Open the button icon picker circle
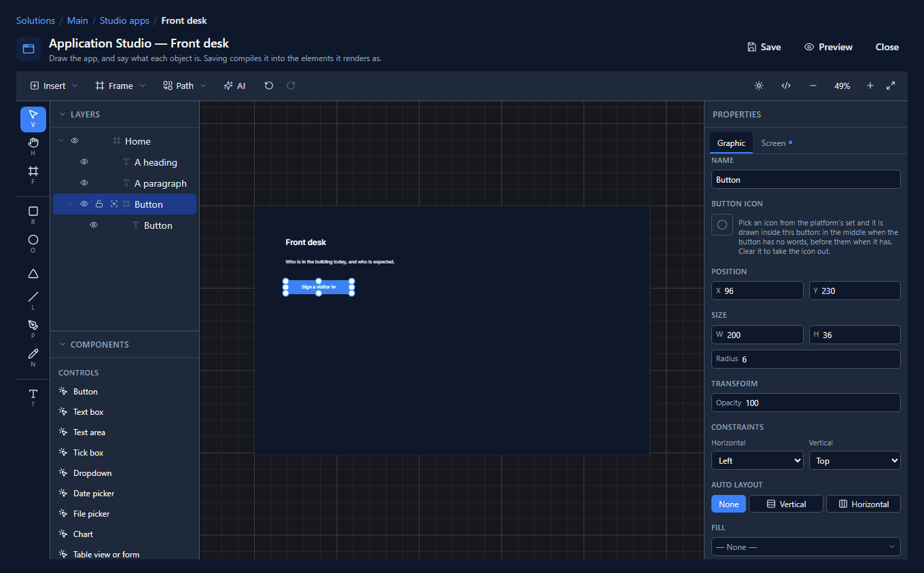The height and width of the screenshot is (573, 924). click(x=722, y=225)
